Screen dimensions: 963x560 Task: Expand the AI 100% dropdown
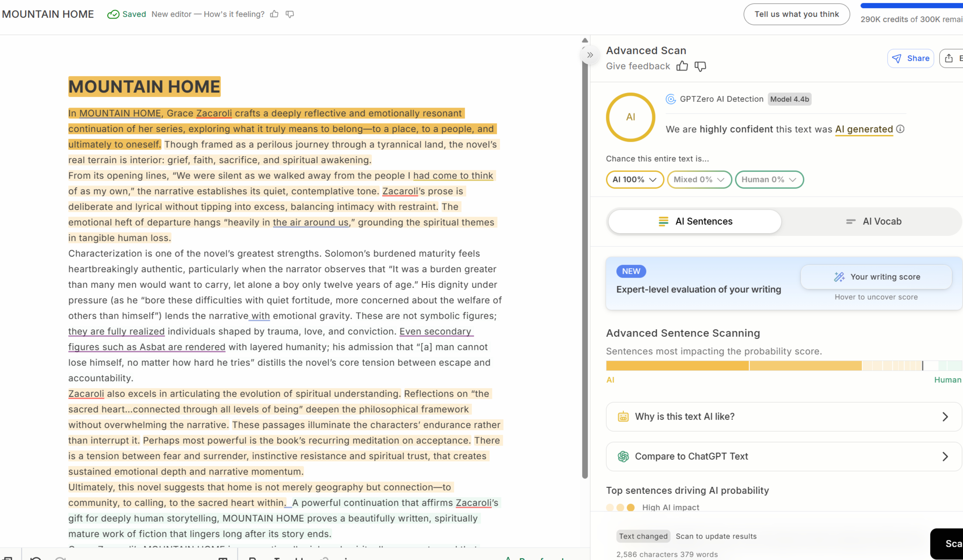634,179
